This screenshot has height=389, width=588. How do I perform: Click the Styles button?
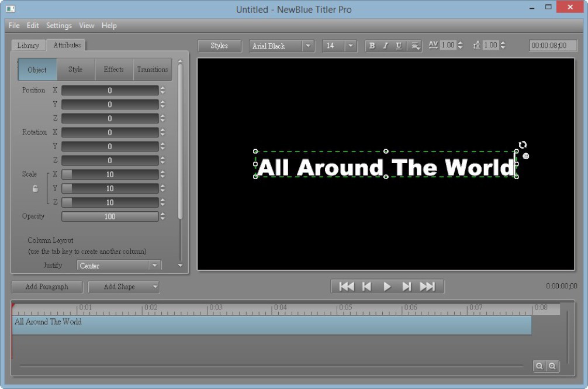[219, 46]
